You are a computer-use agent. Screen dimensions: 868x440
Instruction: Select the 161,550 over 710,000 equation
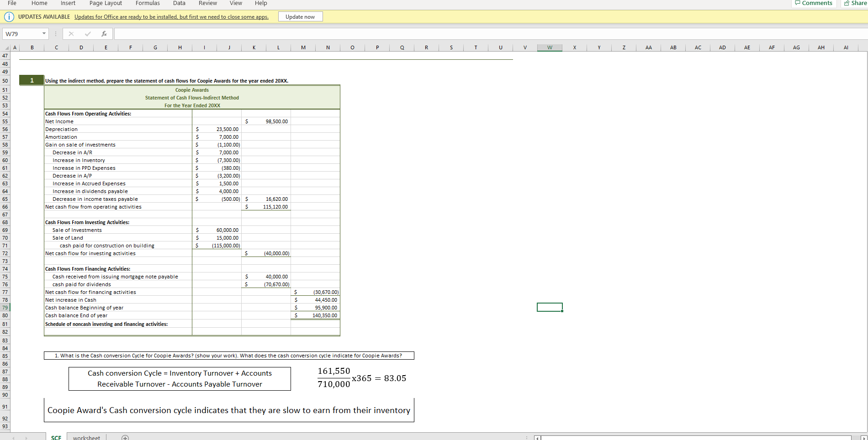(362, 377)
